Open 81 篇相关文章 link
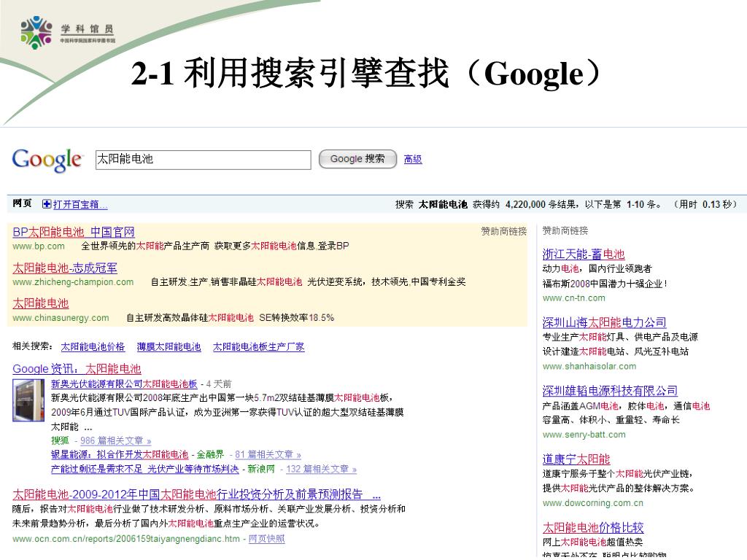Screen dimensions: 747x560 pyautogui.click(x=268, y=455)
